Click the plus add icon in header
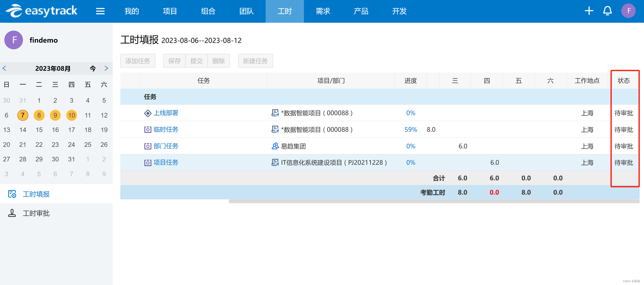This screenshot has width=644, height=285. click(589, 11)
